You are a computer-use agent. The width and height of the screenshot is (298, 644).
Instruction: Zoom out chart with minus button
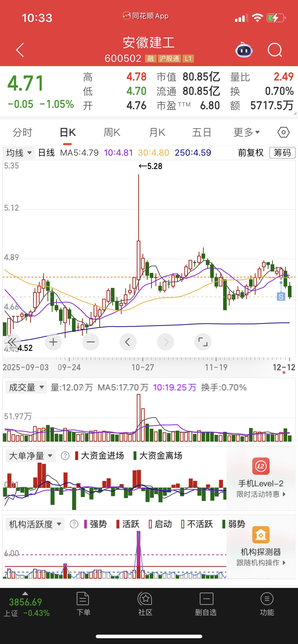pos(91,342)
